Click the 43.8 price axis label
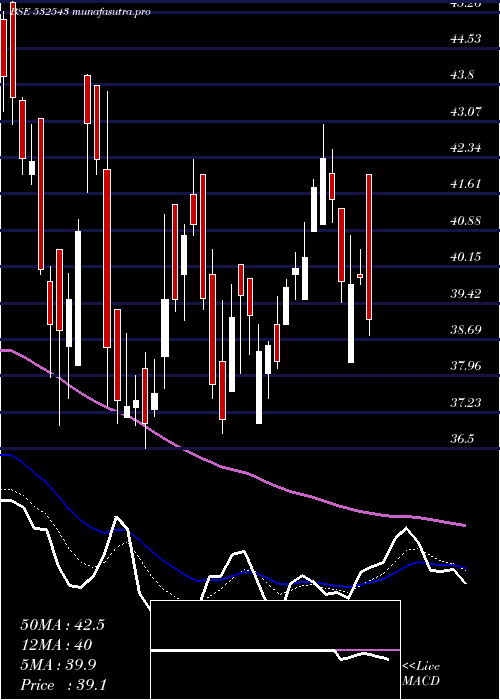This screenshot has width=500, height=700. (x=462, y=75)
